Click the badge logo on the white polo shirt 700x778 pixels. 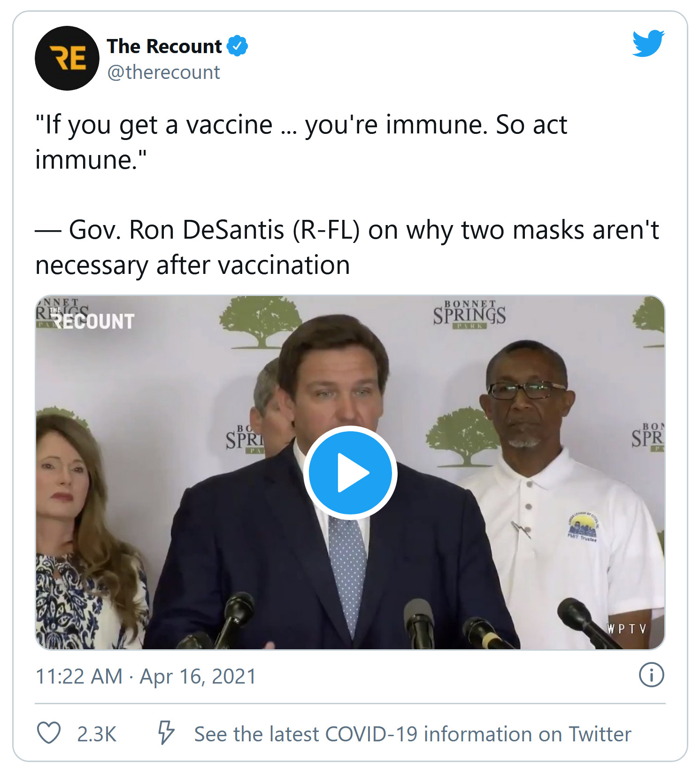[x=583, y=527]
